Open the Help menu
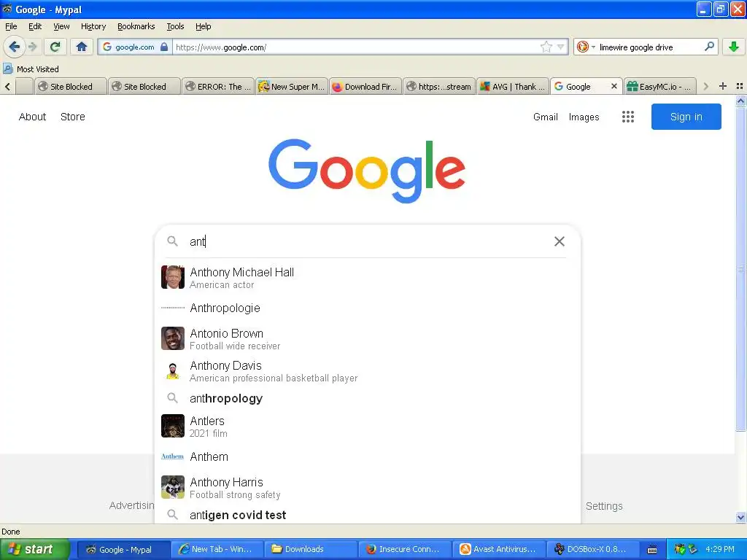 pos(203,26)
